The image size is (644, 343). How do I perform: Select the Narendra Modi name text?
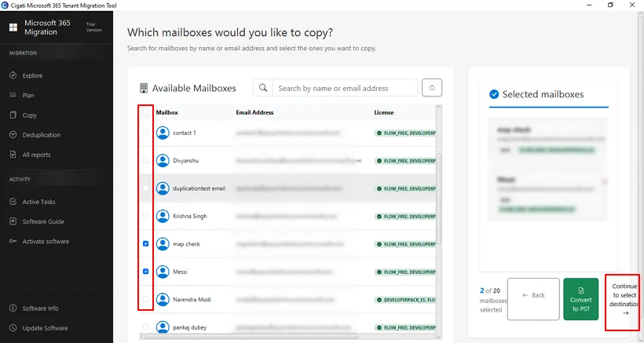click(x=192, y=300)
